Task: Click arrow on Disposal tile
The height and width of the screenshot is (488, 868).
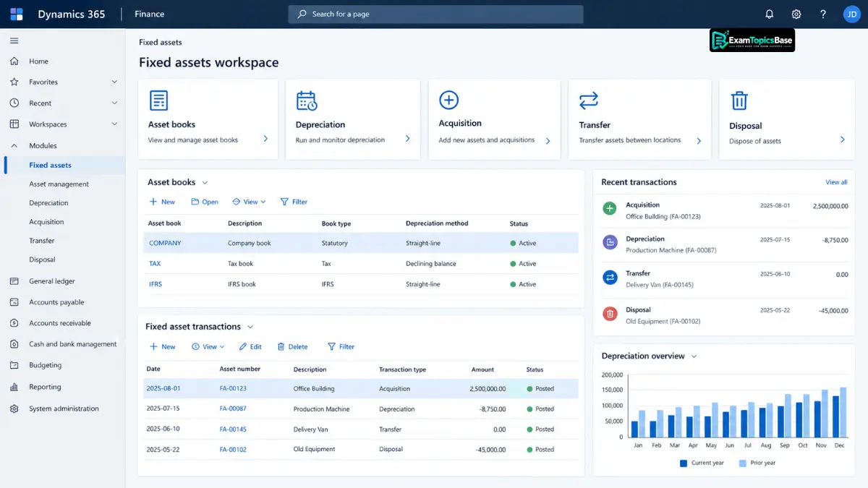Action: (x=842, y=139)
